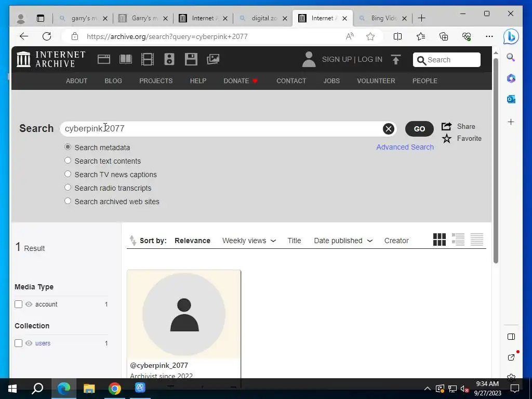Toggle eye icon next to users
This screenshot has width=532, height=399.
coord(29,343)
